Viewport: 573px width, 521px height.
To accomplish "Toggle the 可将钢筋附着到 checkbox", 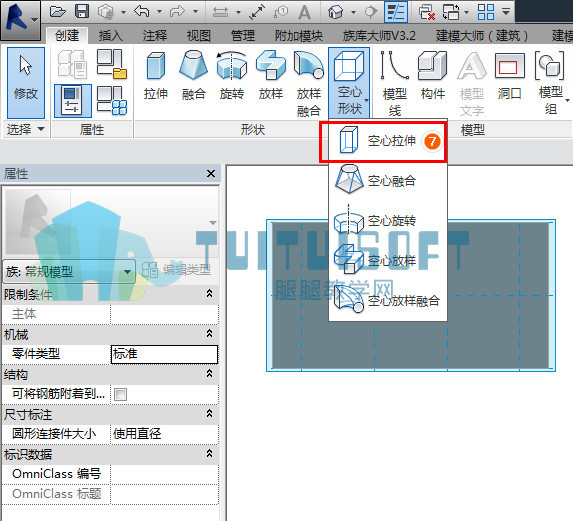I will pyautogui.click(x=120, y=395).
